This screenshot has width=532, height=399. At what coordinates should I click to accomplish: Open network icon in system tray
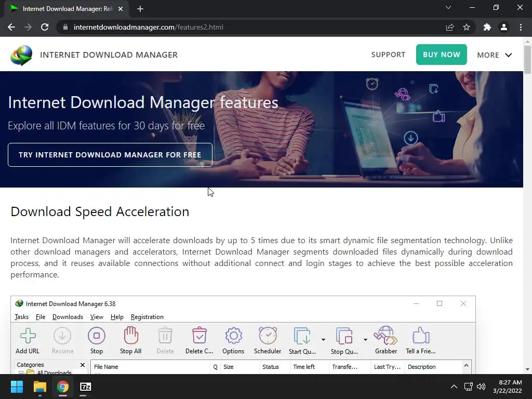469,387
